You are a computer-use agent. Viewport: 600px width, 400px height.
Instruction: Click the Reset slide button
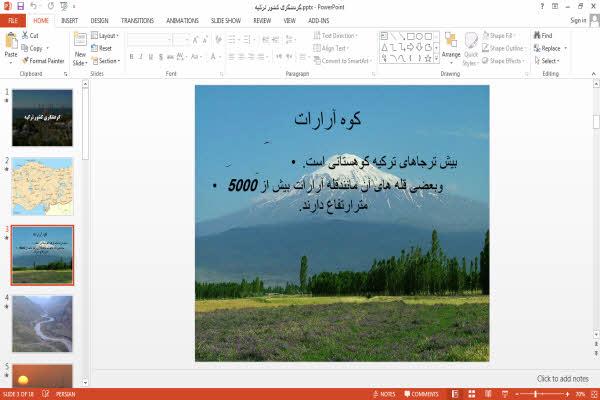click(x=102, y=48)
